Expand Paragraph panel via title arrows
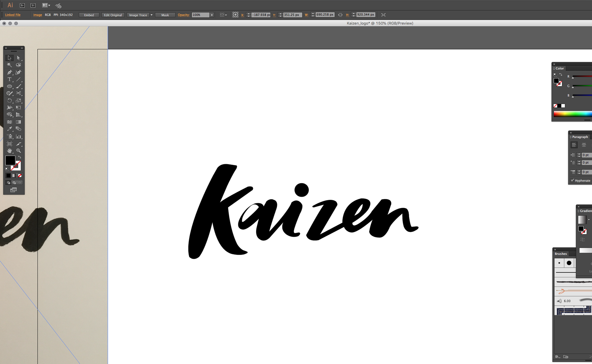Screen dimensions: 592x364 [x=571, y=137]
